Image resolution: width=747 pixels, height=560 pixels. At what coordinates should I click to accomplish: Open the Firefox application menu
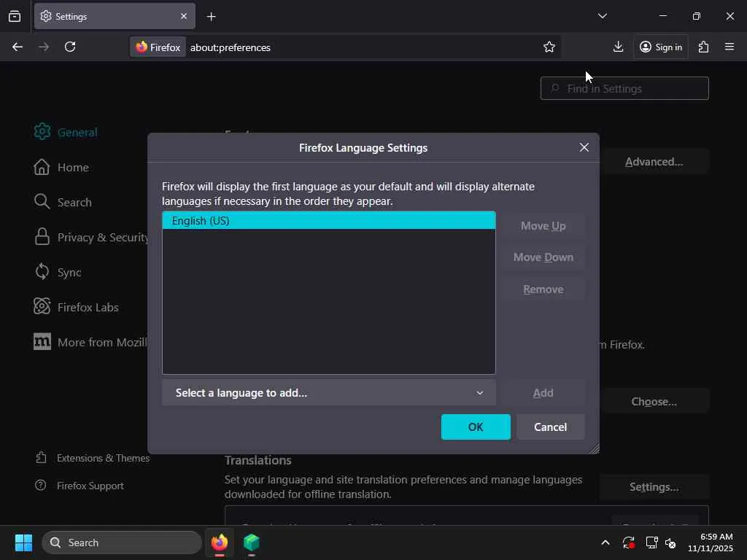point(729,47)
